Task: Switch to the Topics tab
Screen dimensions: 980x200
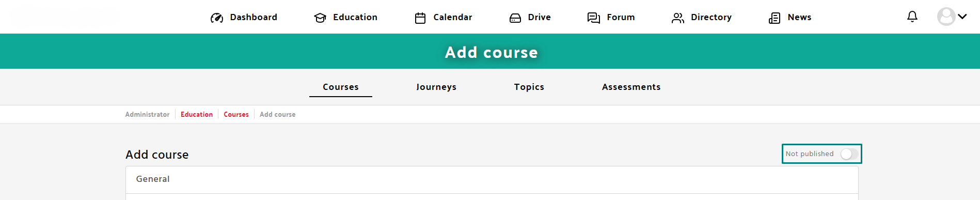Action: 529,87
